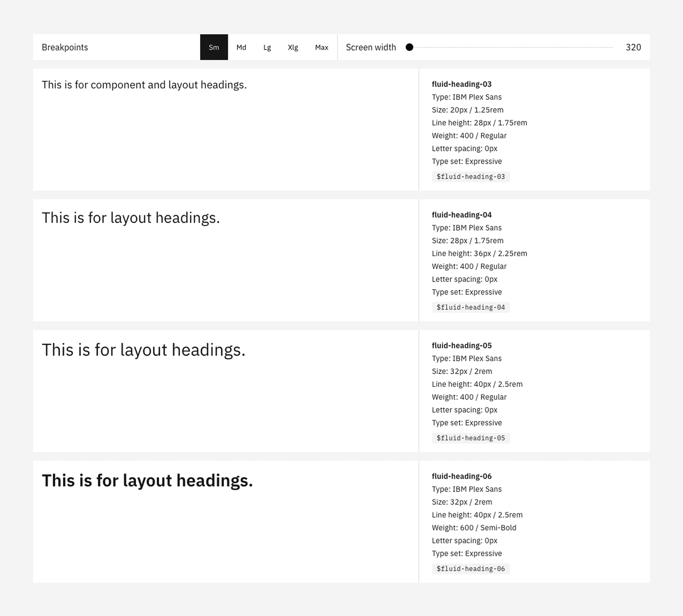Click the screen width slider handle
Image resolution: width=683 pixels, height=616 pixels.
pyautogui.click(x=409, y=47)
